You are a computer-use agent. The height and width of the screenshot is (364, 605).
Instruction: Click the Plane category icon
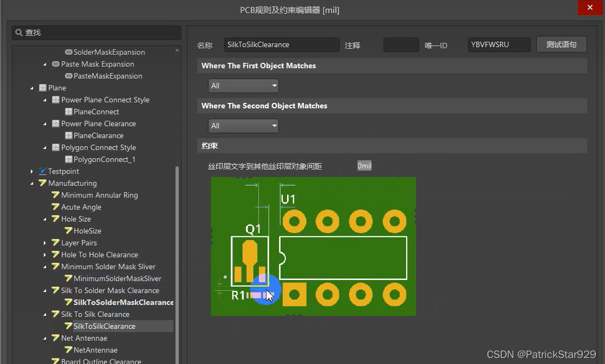click(42, 88)
